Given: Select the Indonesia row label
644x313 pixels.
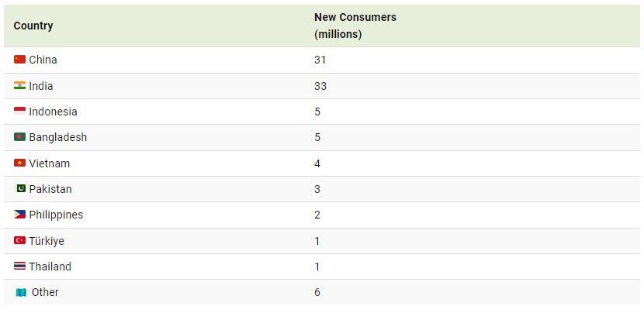Looking at the screenshot, I should click(x=53, y=112).
